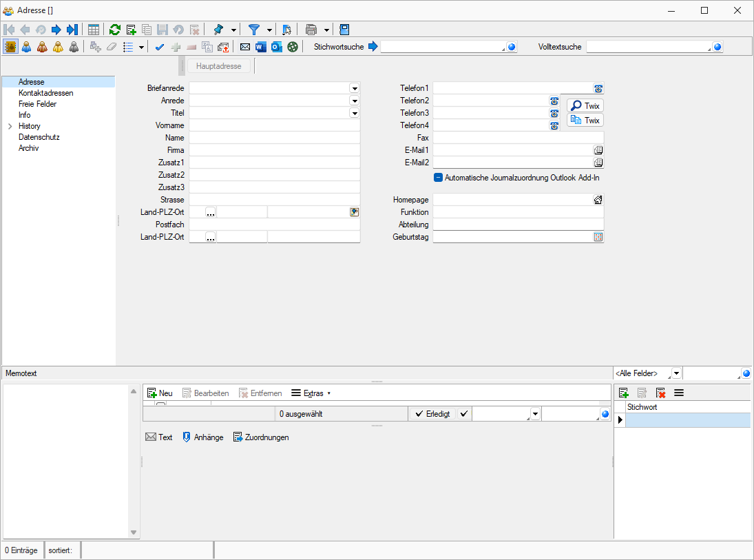
Task: Open the Titel dropdown list
Action: 355,113
